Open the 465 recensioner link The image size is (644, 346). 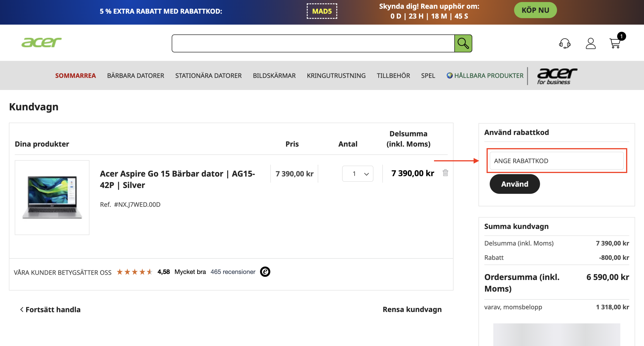tap(233, 272)
